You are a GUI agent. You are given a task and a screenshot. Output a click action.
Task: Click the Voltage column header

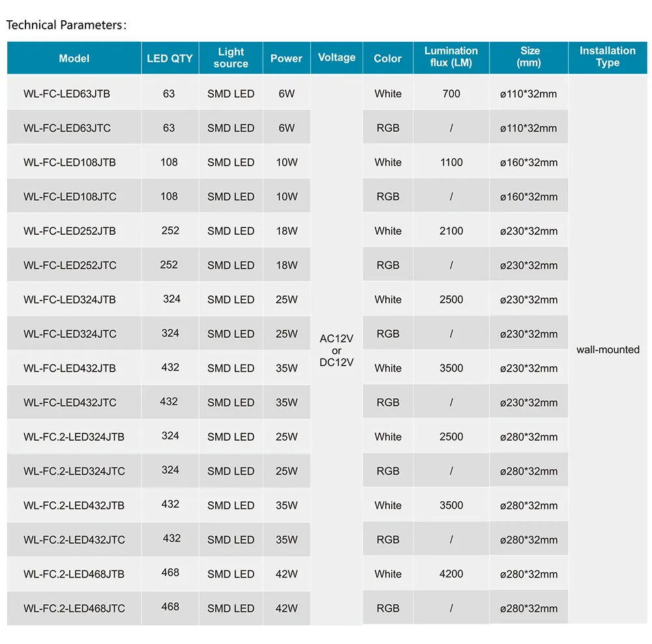point(336,58)
